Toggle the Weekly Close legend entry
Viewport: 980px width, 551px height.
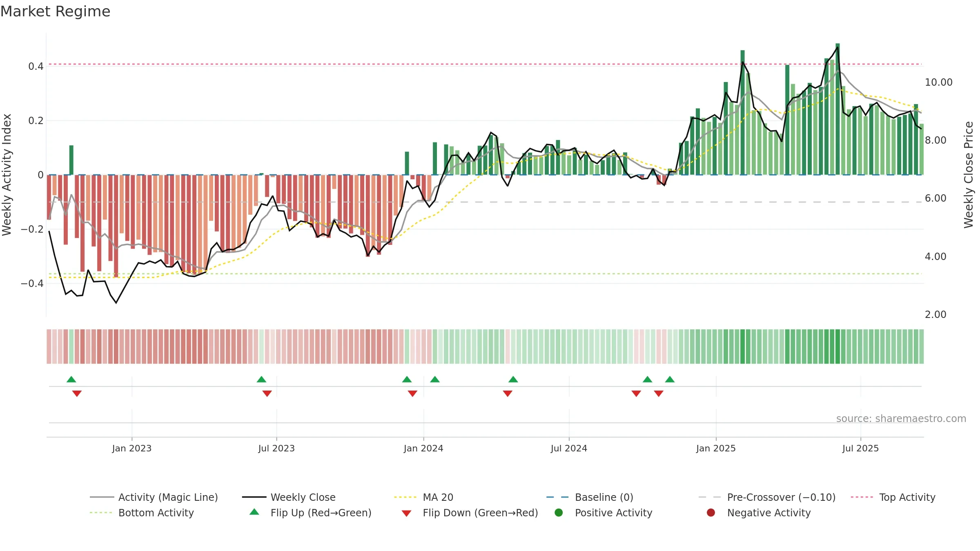(289, 497)
